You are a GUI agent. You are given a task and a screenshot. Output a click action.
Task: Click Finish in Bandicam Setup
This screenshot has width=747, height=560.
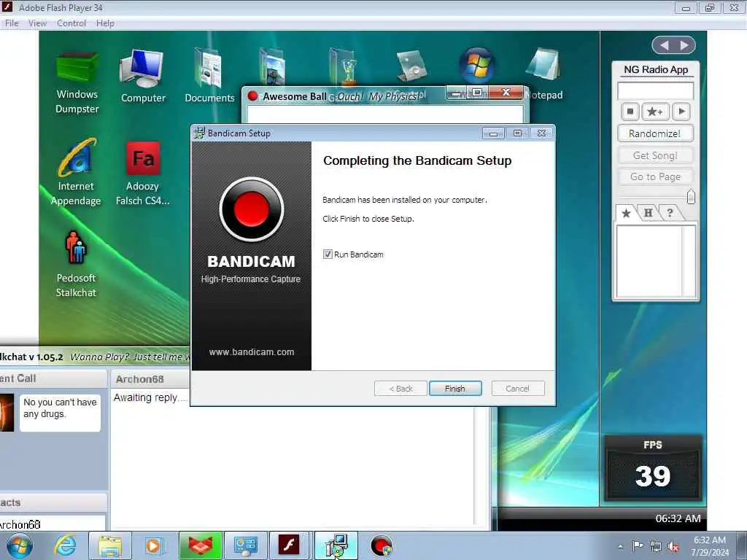pos(455,389)
